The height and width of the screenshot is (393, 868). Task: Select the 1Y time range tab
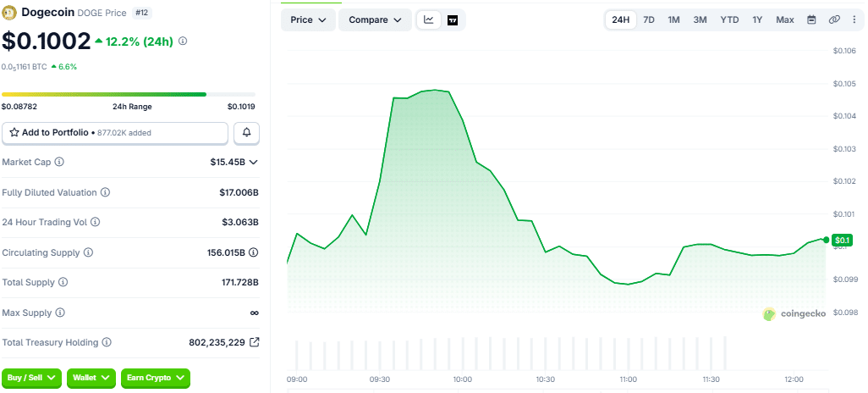click(x=757, y=20)
